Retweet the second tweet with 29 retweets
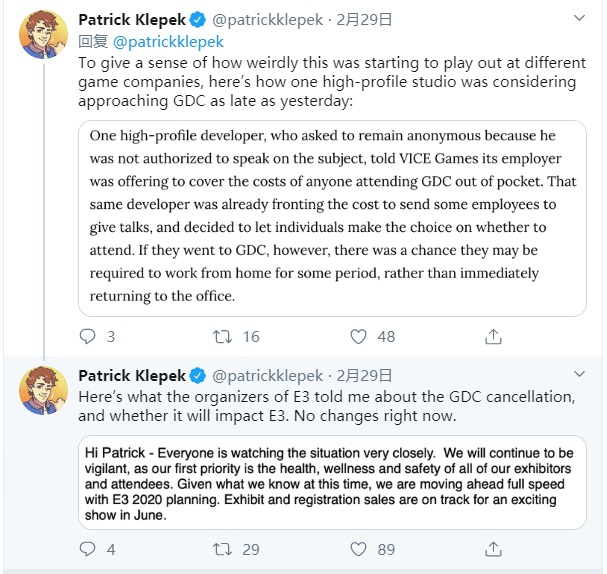 click(221, 549)
